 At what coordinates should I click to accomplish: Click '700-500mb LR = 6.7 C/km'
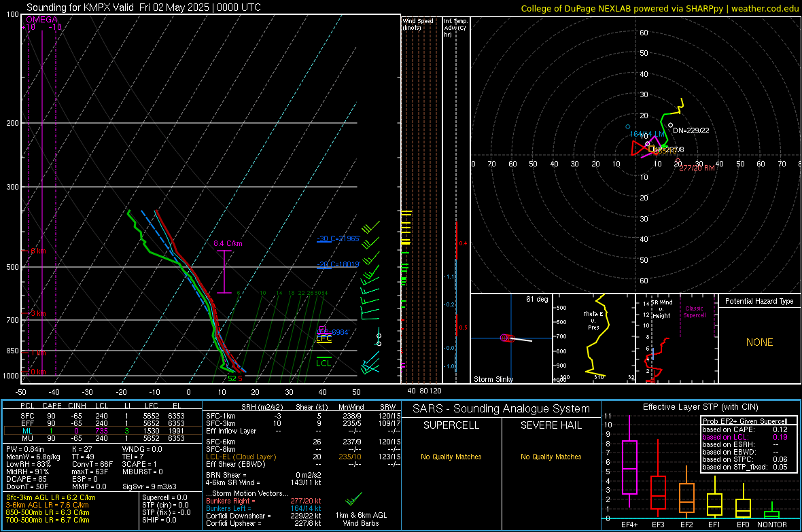point(48,520)
